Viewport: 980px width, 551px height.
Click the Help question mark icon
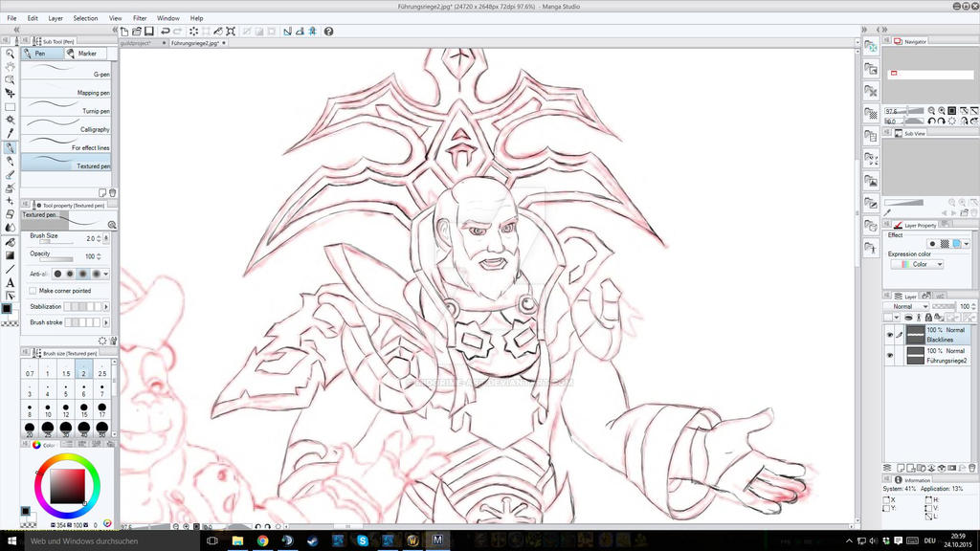coord(329,32)
